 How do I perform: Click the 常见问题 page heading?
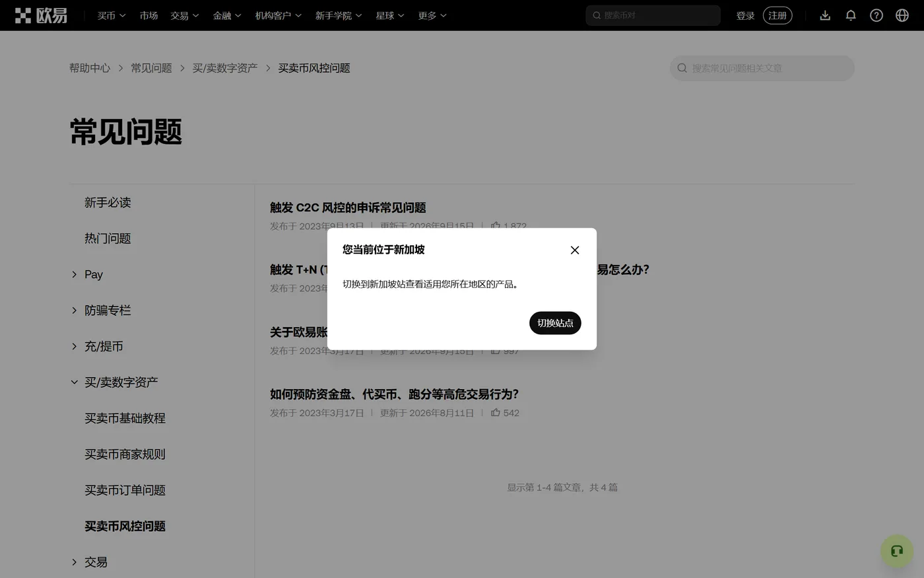(x=125, y=131)
